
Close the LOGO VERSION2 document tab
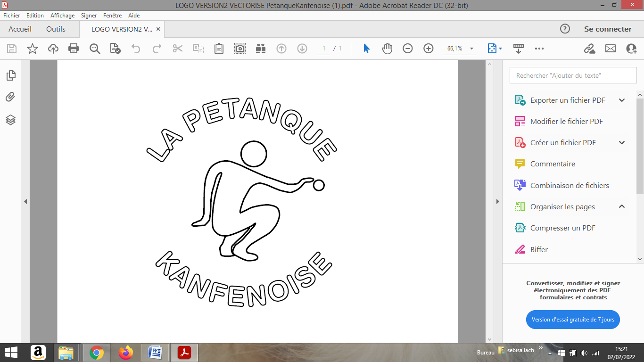pyautogui.click(x=158, y=29)
